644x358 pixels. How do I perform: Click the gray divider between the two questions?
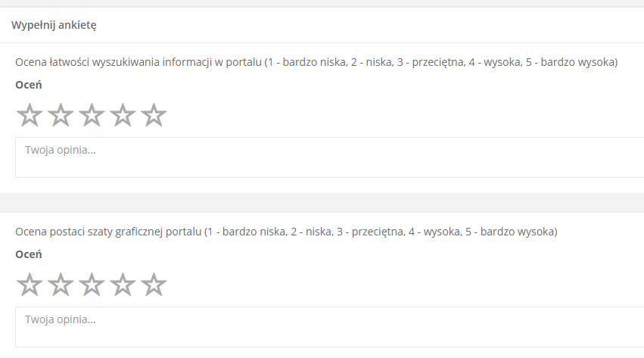(322, 202)
